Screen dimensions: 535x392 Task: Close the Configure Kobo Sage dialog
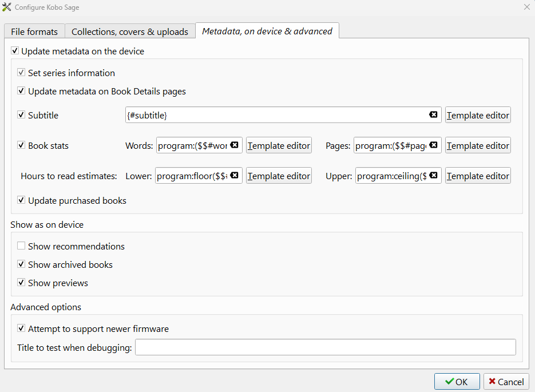[526, 7]
